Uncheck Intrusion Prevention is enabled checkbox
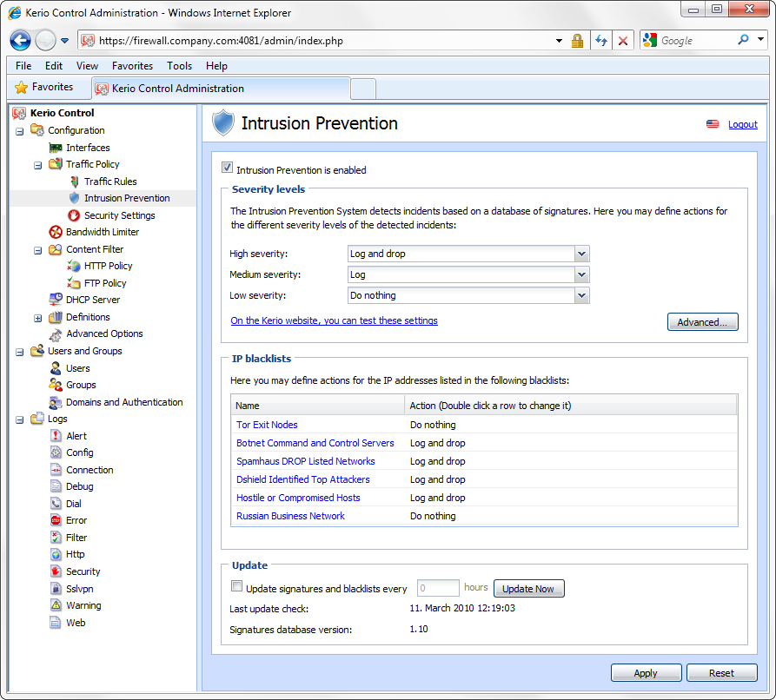776x700 pixels. click(x=227, y=168)
